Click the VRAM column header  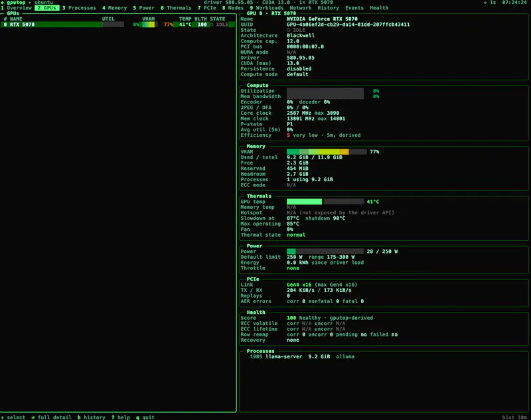[x=148, y=19]
